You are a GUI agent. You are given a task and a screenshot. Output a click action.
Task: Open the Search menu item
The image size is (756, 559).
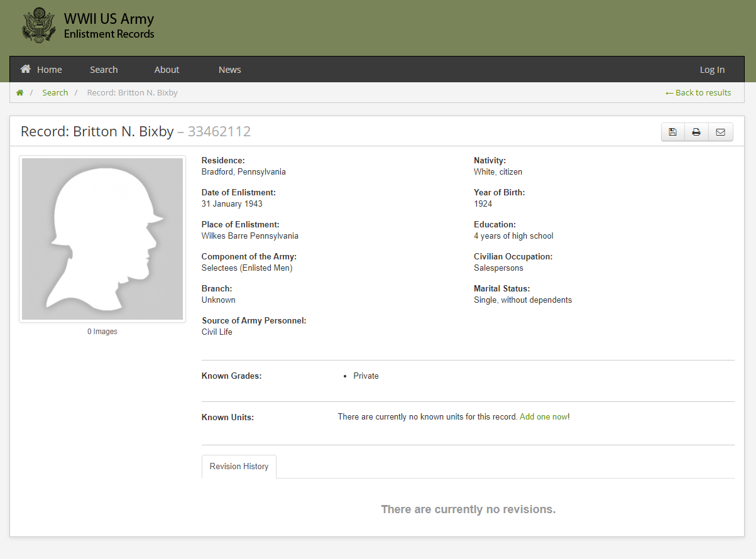coord(104,70)
